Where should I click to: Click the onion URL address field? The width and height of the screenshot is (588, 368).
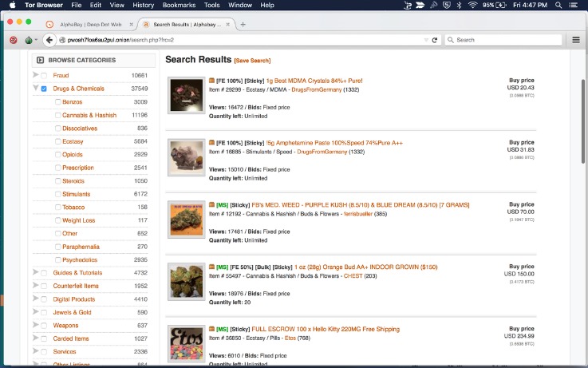pyautogui.click(x=246, y=40)
